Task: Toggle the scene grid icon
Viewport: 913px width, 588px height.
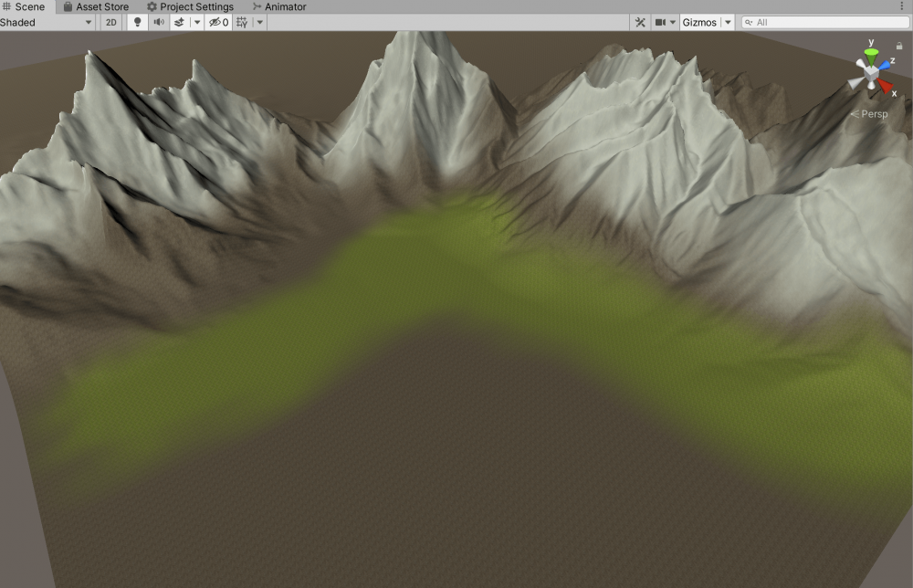Action: tap(242, 22)
